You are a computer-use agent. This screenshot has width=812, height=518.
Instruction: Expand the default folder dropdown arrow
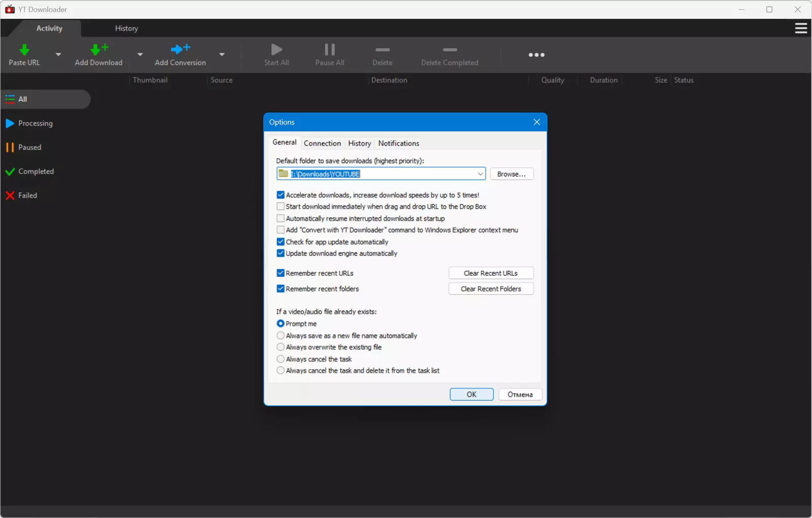480,174
